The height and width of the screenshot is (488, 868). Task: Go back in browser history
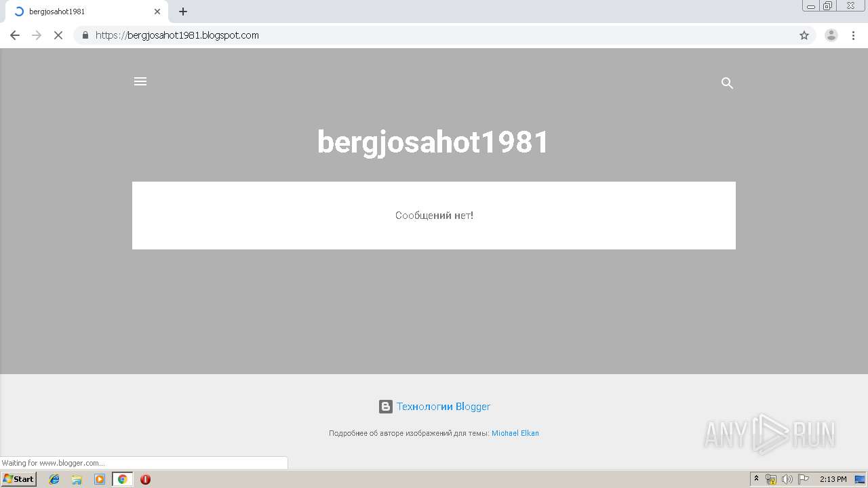(15, 35)
